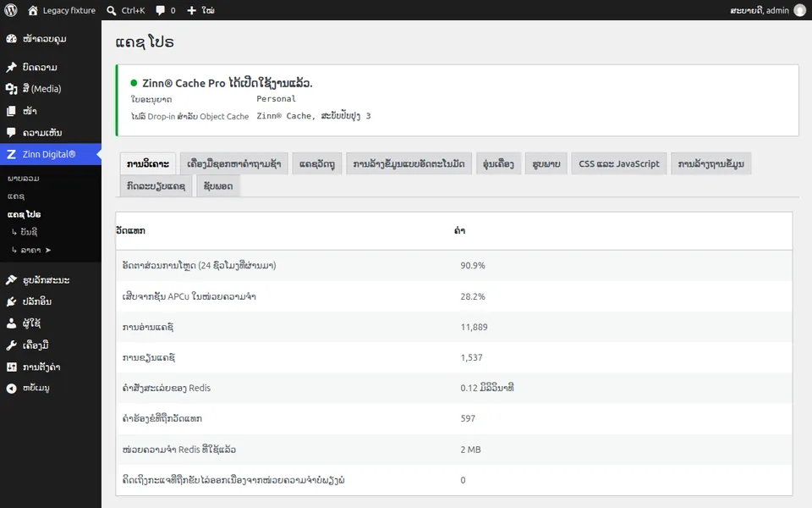This screenshot has width=812, height=508.
Task: Open the Media library icon
Action: (x=11, y=89)
